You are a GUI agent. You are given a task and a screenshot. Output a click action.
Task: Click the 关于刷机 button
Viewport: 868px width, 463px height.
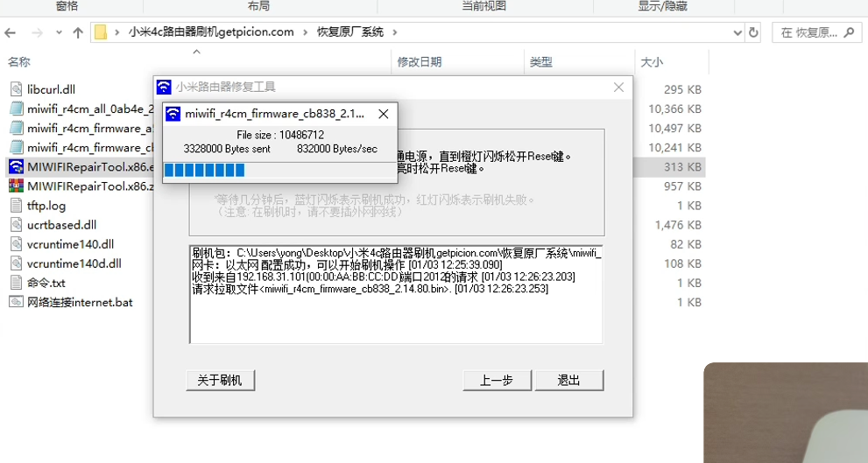point(220,381)
